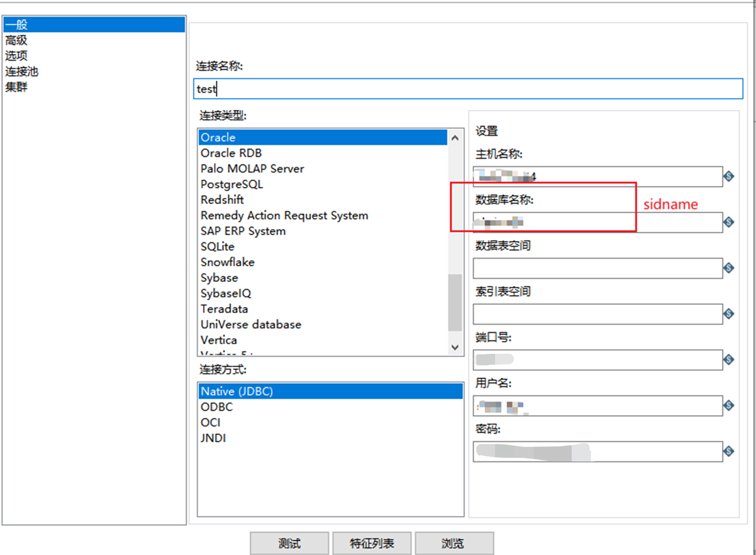This screenshot has width=756, height=555.
Task: Select Oracle RDB connection type
Action: pyautogui.click(x=323, y=153)
